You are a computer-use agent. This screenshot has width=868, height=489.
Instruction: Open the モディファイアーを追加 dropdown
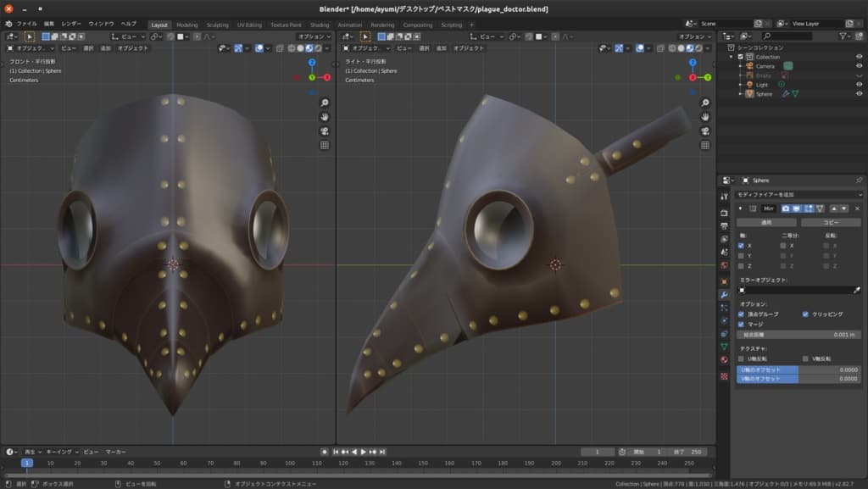tap(798, 195)
